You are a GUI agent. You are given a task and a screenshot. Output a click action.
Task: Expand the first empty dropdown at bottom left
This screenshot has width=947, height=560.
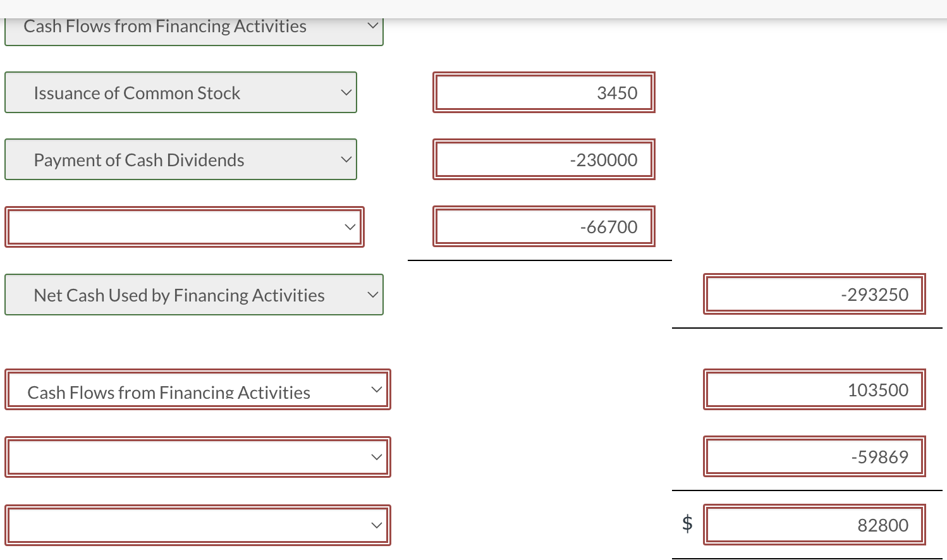coord(197,456)
